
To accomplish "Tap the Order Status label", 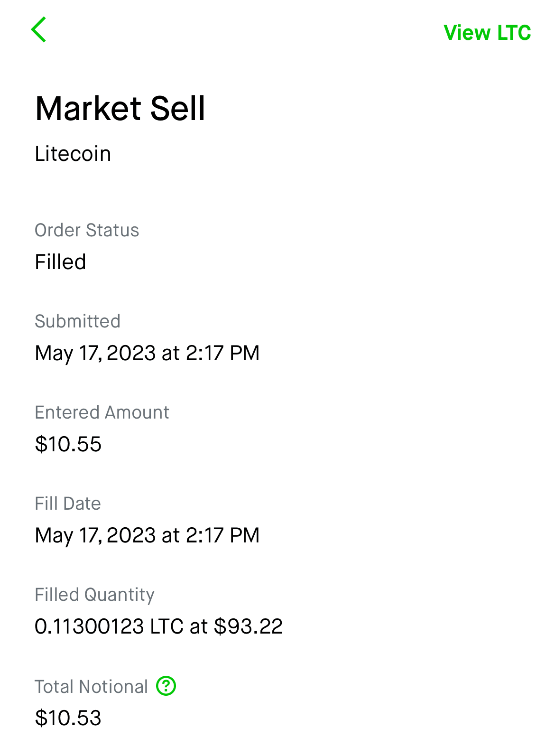I will (x=87, y=230).
